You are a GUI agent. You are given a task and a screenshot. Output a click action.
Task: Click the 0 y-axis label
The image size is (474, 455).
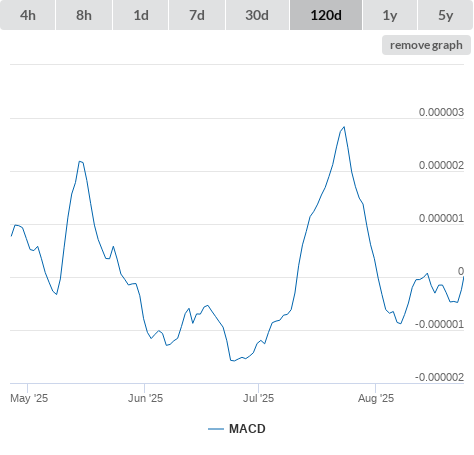pos(461,271)
